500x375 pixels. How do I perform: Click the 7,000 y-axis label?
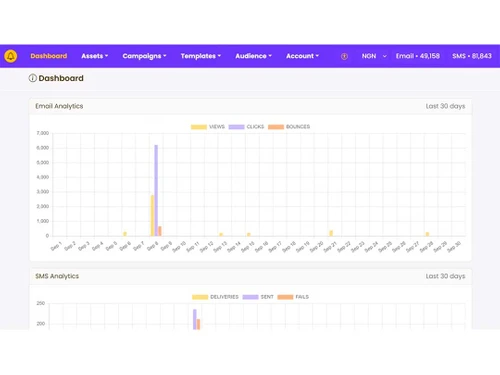coord(43,133)
